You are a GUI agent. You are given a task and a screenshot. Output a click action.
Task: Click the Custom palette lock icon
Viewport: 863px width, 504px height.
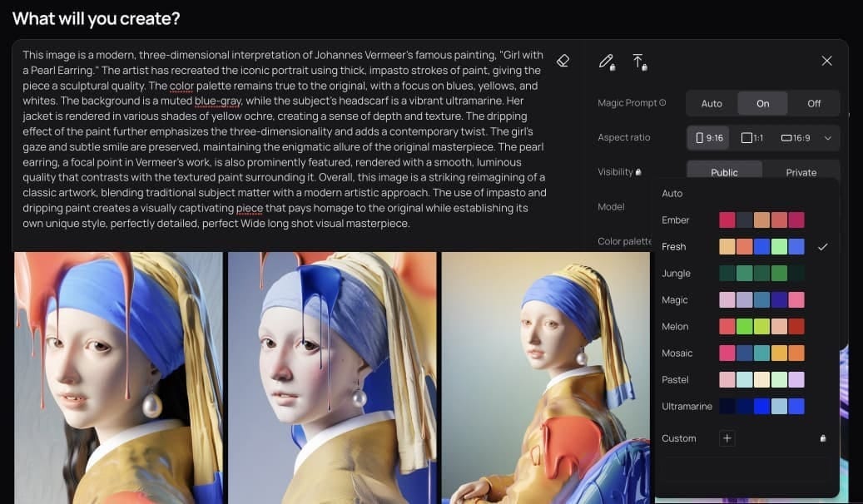point(823,438)
